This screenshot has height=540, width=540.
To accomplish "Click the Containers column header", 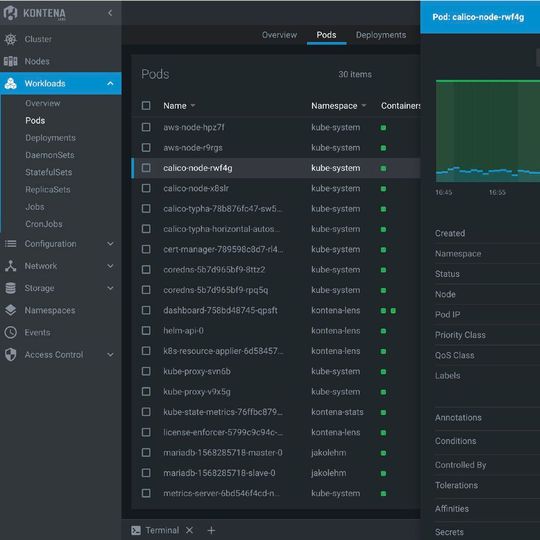I will click(x=400, y=106).
